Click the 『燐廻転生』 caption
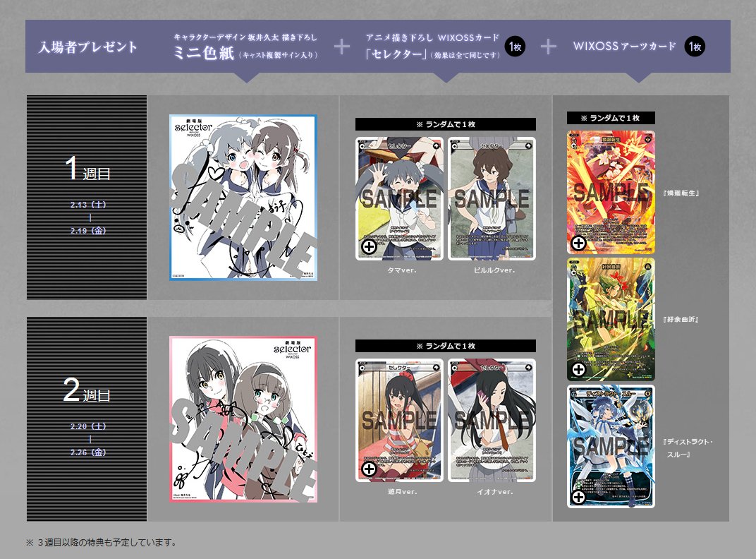This screenshot has width=756, height=559. (x=681, y=193)
